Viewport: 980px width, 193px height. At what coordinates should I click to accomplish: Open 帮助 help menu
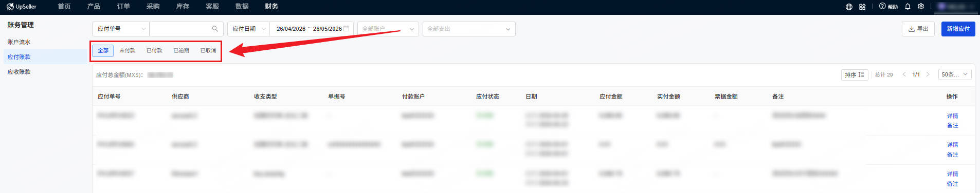point(888,7)
